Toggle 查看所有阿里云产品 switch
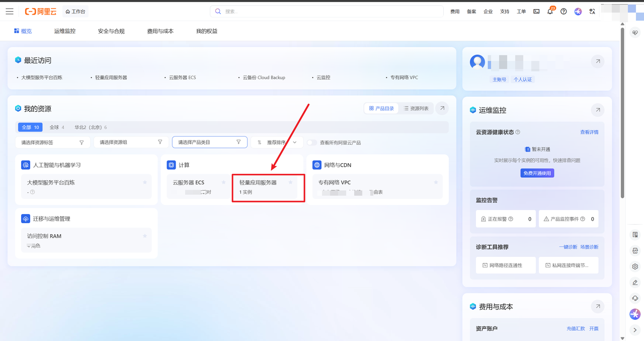This screenshot has width=644, height=341. (x=312, y=143)
